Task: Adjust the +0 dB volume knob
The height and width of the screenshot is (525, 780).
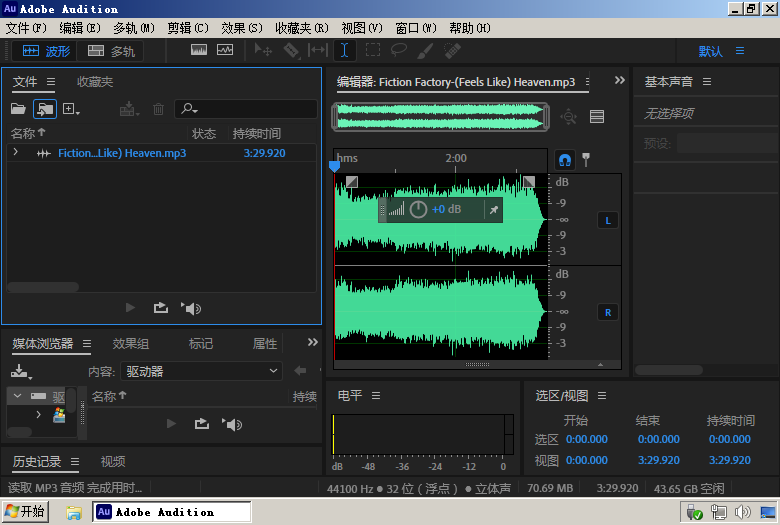Action: click(418, 210)
